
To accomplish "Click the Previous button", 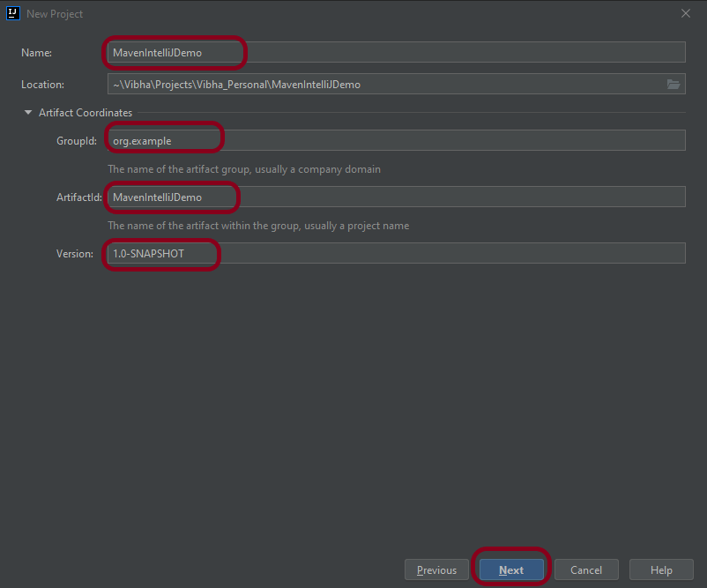I will (x=436, y=569).
